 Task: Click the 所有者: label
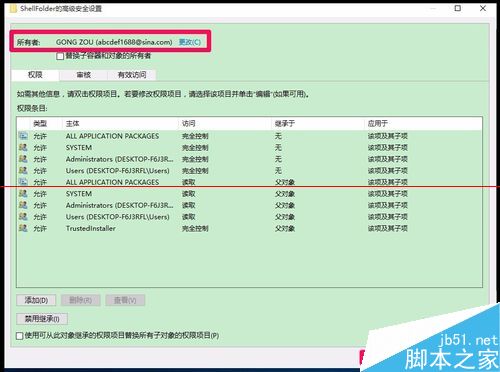[28, 42]
